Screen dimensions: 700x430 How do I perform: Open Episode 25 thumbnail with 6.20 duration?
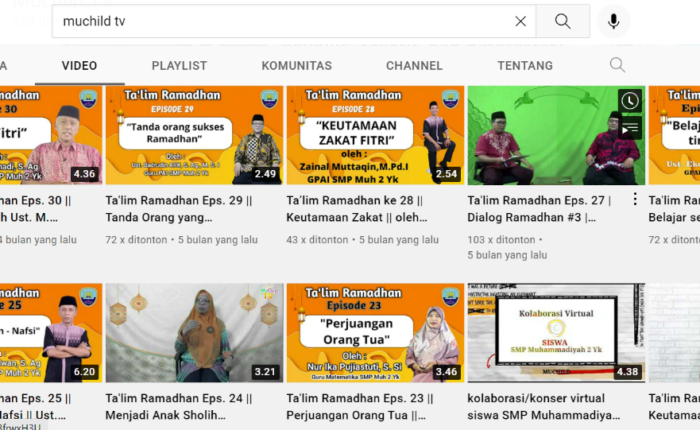[51, 333]
